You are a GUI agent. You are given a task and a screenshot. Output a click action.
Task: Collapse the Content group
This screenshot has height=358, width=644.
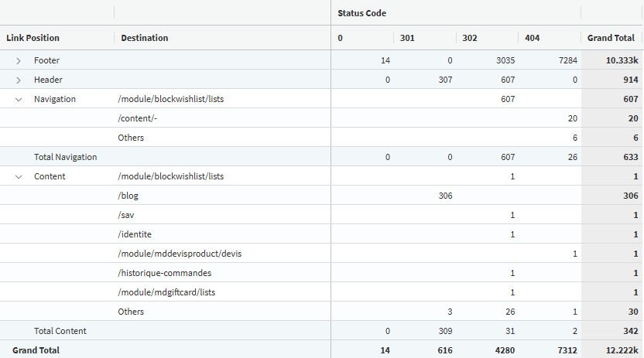click(19, 177)
